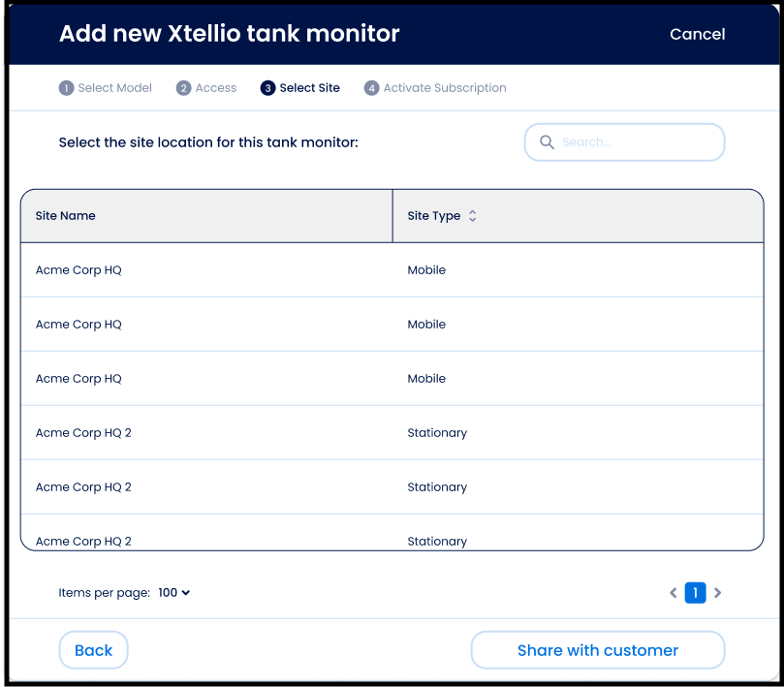Click the magnifying glass search icon
Image resolution: width=784 pixels, height=687 pixels.
(x=547, y=142)
